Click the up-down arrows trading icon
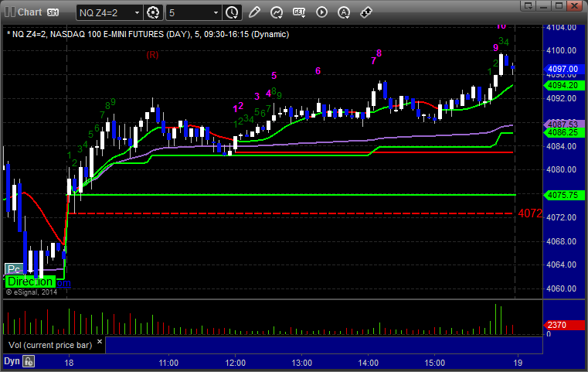Viewport: 588px width, 372px height. point(366,12)
